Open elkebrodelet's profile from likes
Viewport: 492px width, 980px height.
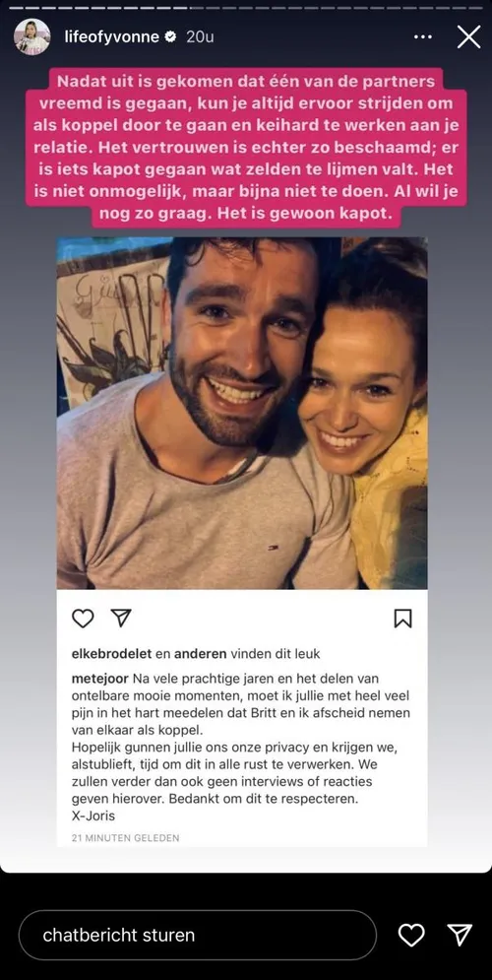pos(112,654)
